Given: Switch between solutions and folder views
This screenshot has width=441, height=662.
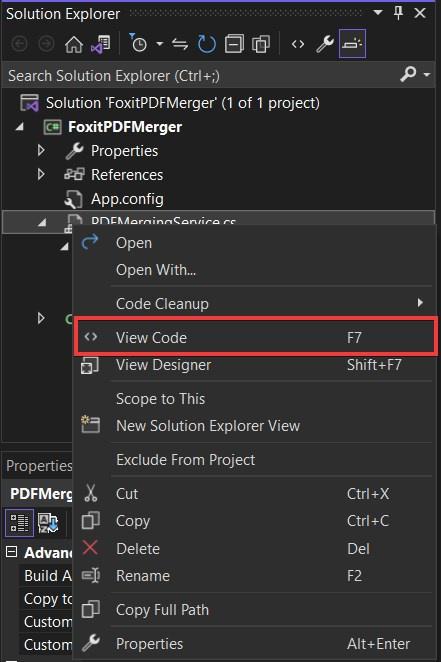Looking at the screenshot, I should [x=100, y=44].
